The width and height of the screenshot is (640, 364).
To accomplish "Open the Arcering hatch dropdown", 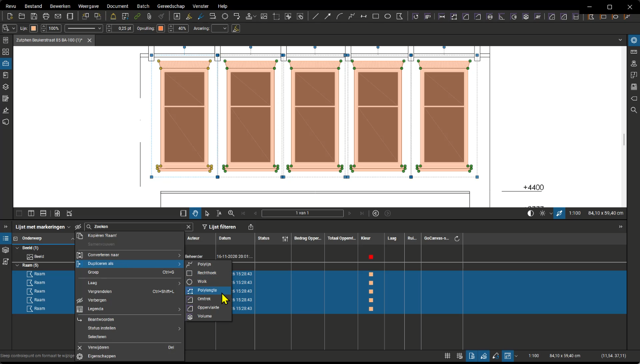I will (x=219, y=28).
